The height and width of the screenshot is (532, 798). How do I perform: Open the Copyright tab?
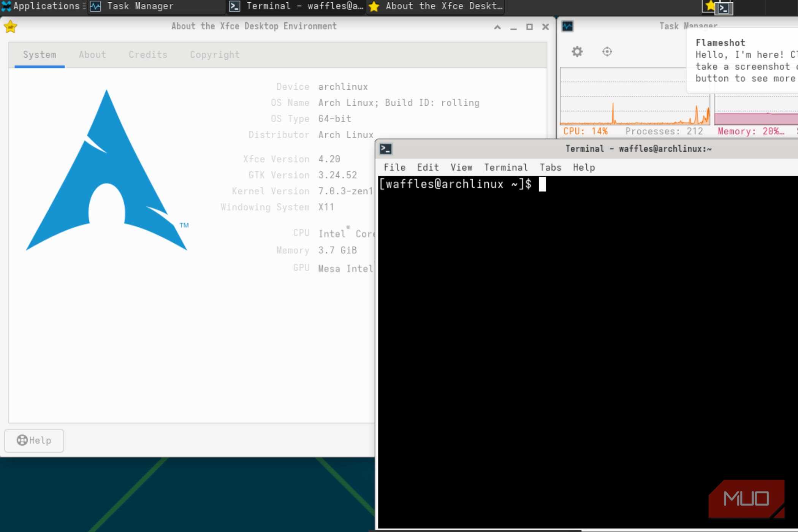[215, 55]
